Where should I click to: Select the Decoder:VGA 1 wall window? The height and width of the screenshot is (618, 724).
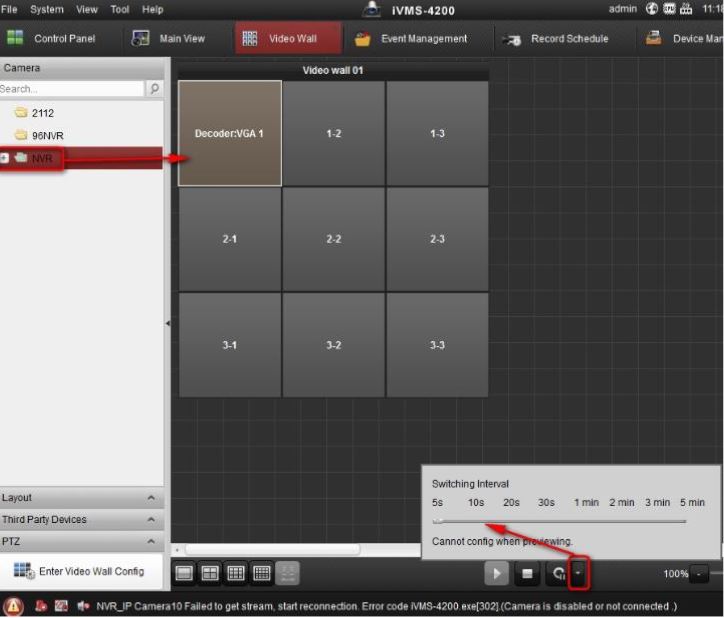[229, 133]
